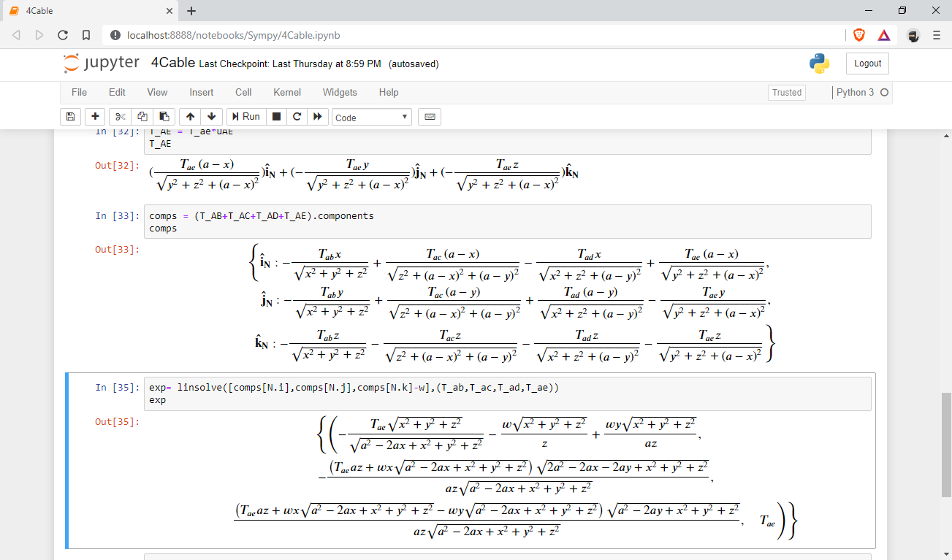The height and width of the screenshot is (560, 952).
Task: Interrupt the kernel stop icon
Action: (x=276, y=117)
